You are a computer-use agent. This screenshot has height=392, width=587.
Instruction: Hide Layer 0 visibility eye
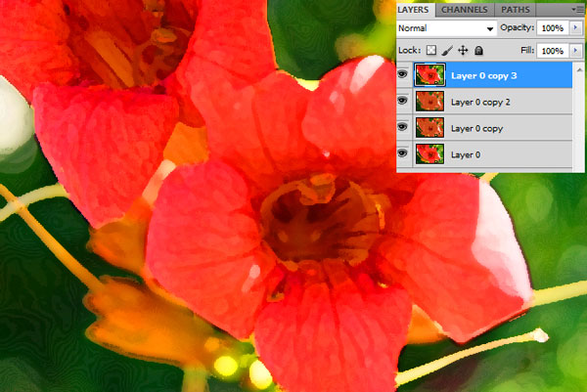tap(402, 153)
